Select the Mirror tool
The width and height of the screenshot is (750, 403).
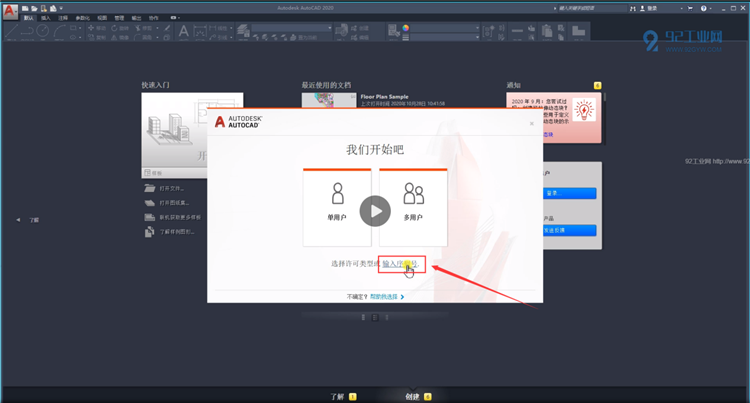point(120,37)
